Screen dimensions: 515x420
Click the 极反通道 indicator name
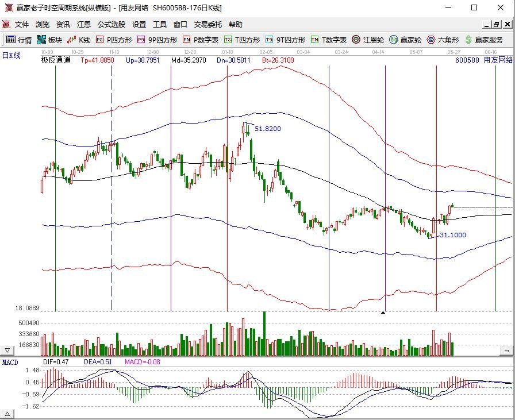(56, 60)
